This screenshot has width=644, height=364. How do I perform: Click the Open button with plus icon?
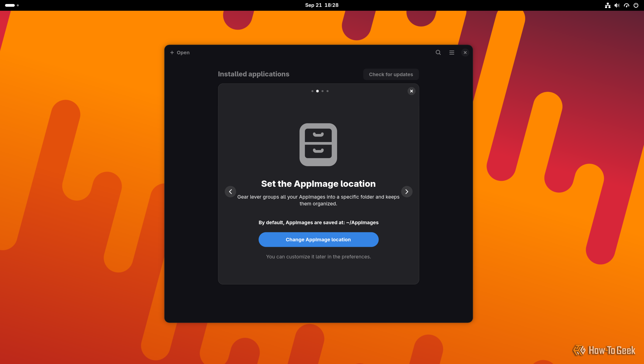coord(180,53)
